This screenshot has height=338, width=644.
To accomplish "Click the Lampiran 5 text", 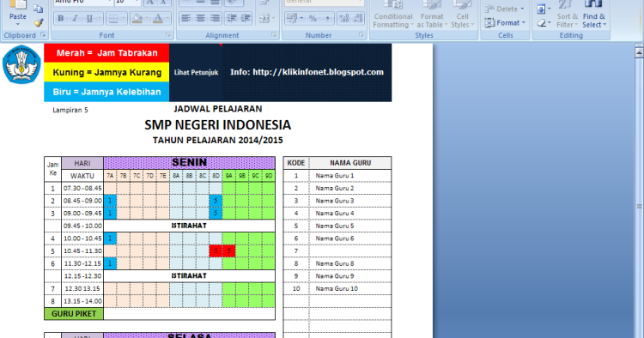I will (70, 110).
